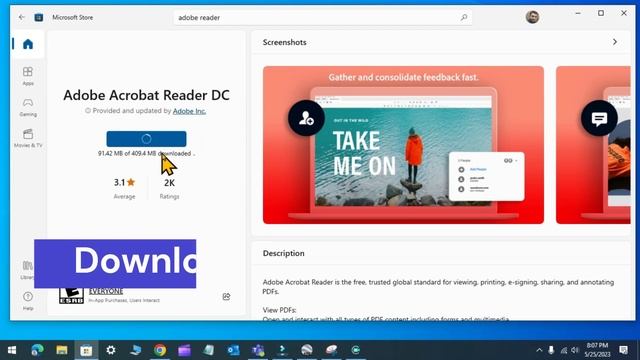This screenshot has height=360, width=640.
Task: Go to the Home section in sidebar
Action: [28, 44]
